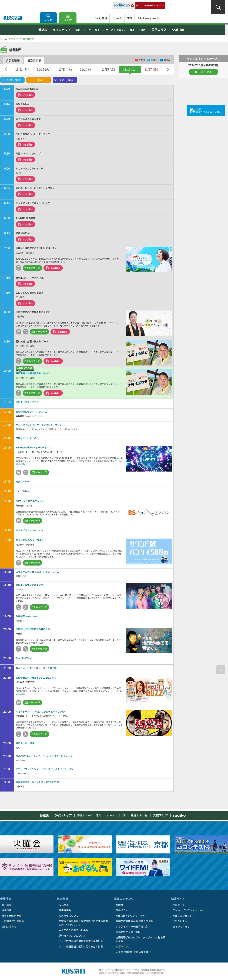Open radiko for なごみのはんなり京めぐり

(x=26, y=179)
